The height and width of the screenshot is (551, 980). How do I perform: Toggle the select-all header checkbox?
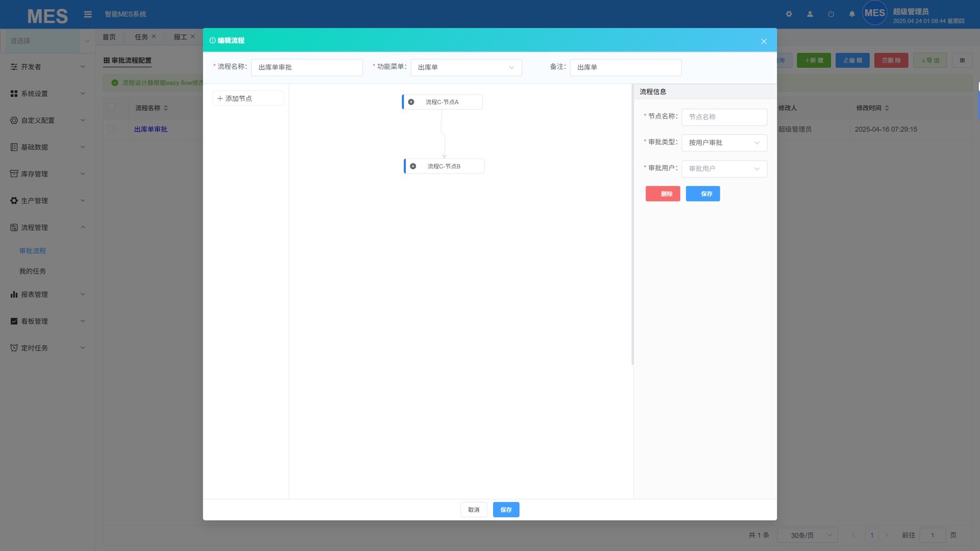(111, 107)
